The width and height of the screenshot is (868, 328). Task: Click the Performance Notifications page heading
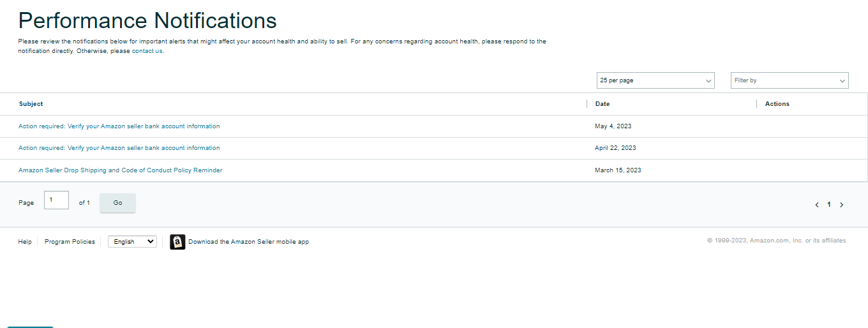point(147,20)
